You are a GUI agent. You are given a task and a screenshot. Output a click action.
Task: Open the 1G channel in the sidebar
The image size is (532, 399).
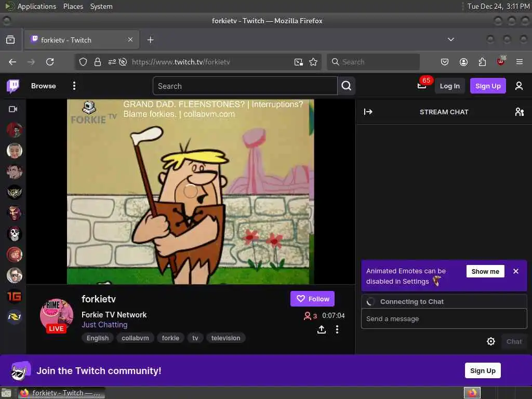coord(14,296)
